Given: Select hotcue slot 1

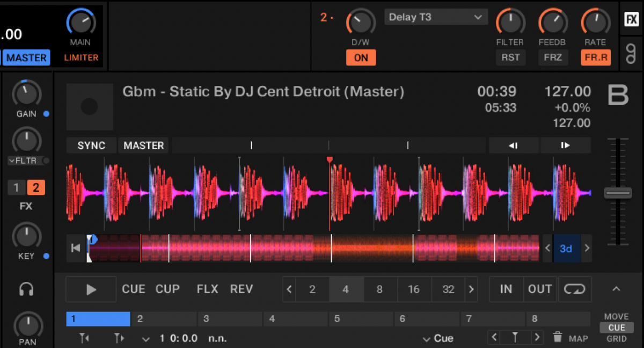Looking at the screenshot, I should tap(98, 319).
